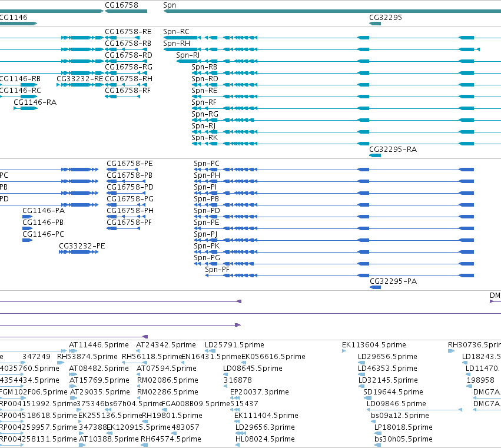Image resolution: width=501 pixels, height=448 pixels.
Task: Click transcript CG1146-RB
Action: [20, 79]
